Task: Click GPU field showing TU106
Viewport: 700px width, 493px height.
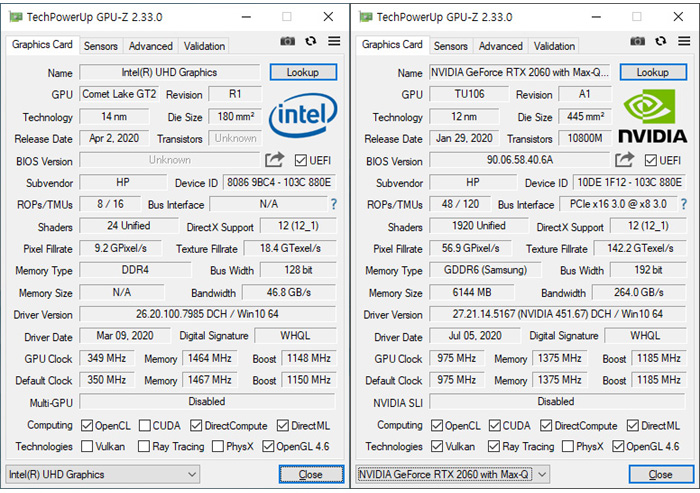Action: tap(469, 94)
